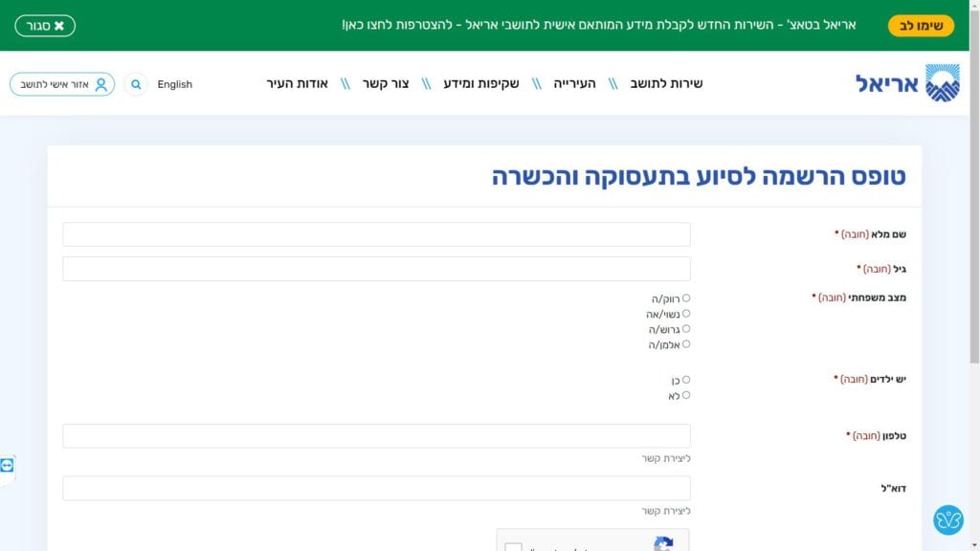This screenshot has height=551, width=980.
Task: Click the 'יש ילדים' field label
Action: tap(888, 379)
